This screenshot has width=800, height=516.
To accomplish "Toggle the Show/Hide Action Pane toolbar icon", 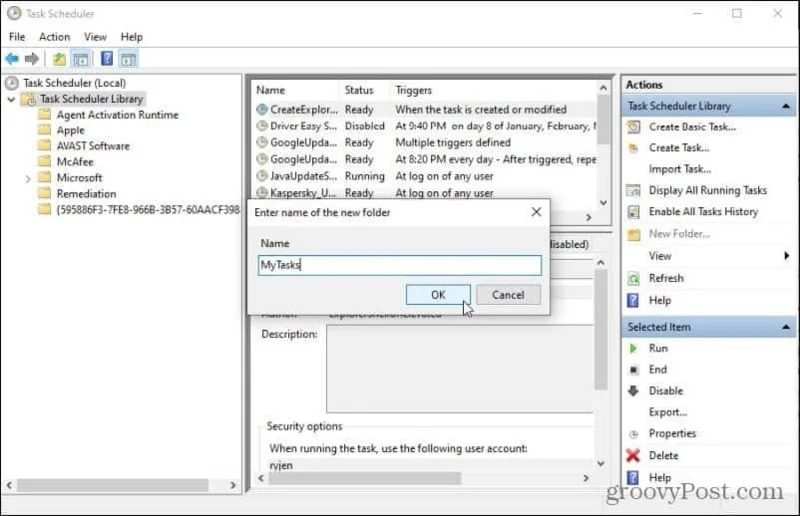I will (128, 59).
